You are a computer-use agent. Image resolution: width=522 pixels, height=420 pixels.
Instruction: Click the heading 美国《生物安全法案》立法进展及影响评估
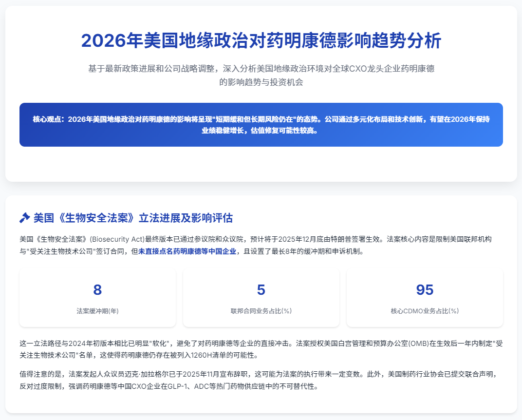(133, 218)
